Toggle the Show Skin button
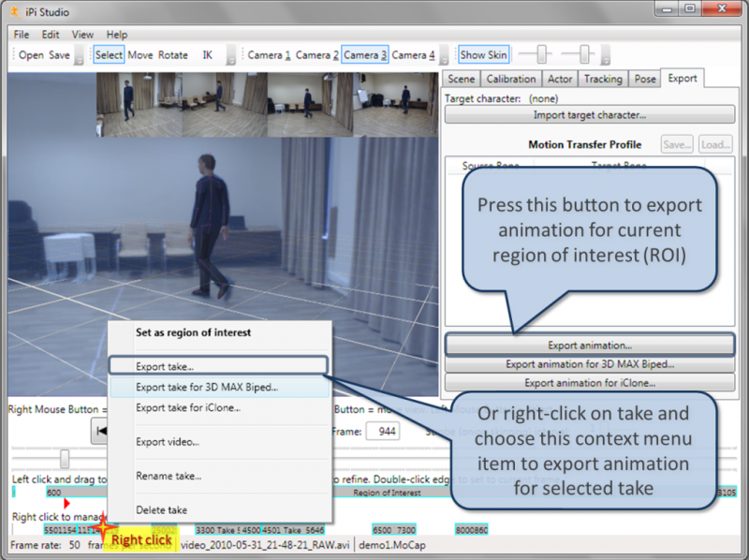 click(x=483, y=55)
